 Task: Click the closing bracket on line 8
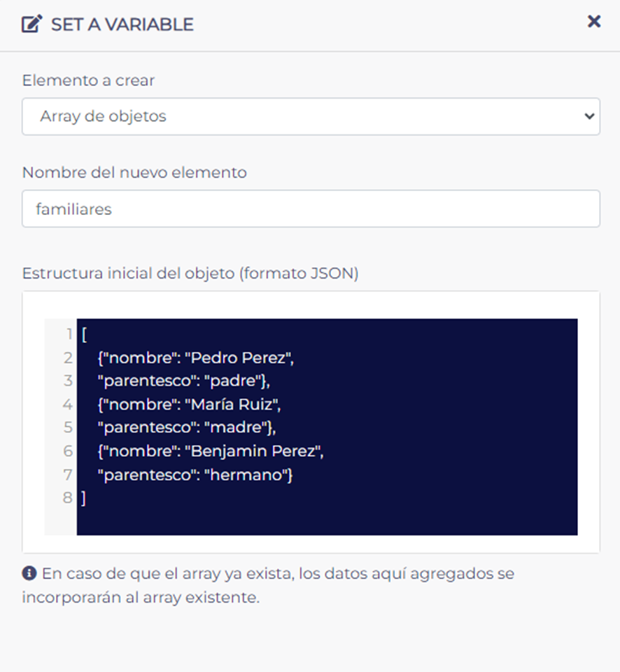[x=83, y=498]
